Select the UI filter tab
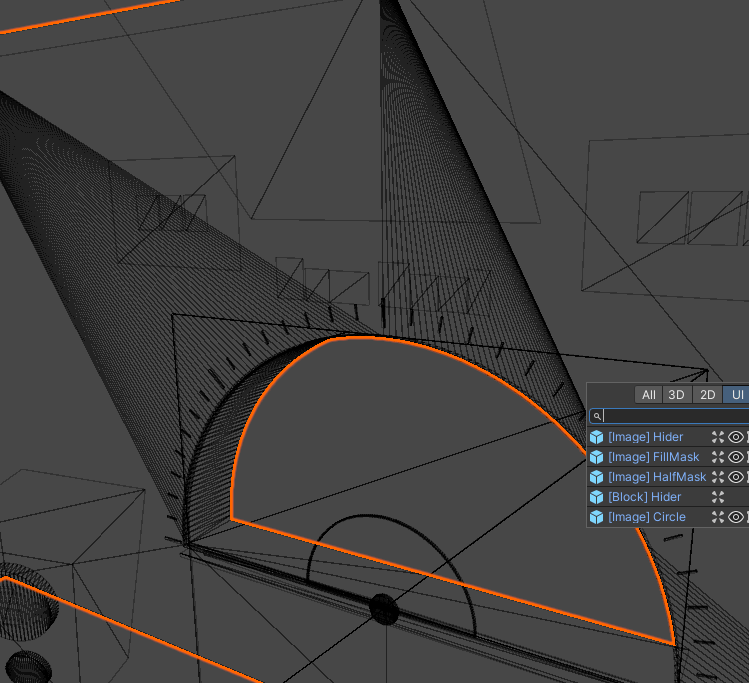Image resolution: width=749 pixels, height=683 pixels. pos(737,395)
